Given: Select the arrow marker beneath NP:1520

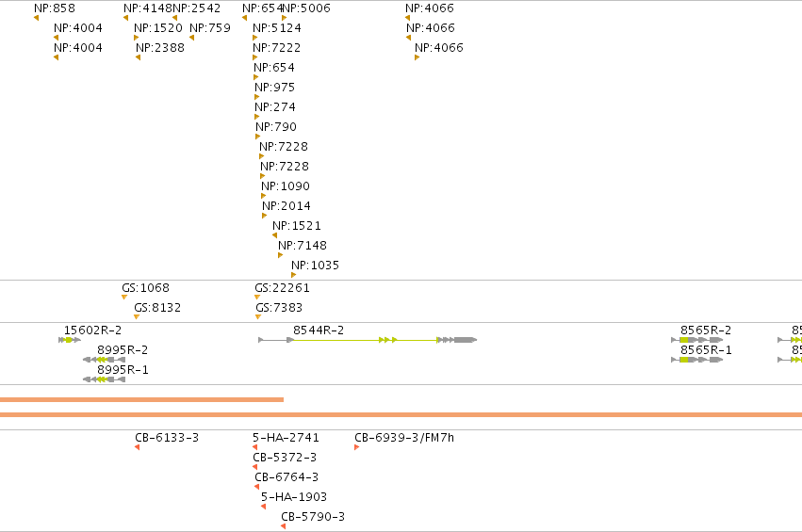Looking at the screenshot, I should pos(136,38).
